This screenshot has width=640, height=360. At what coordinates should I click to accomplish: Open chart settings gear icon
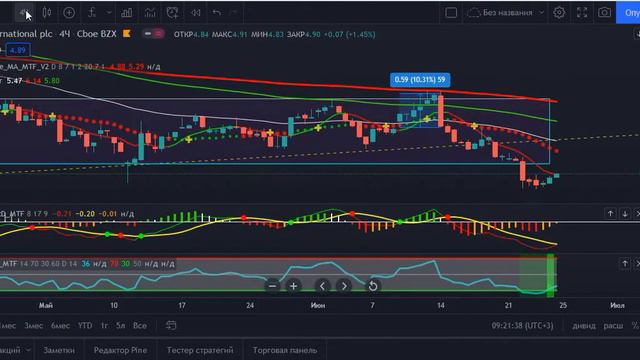point(559,13)
